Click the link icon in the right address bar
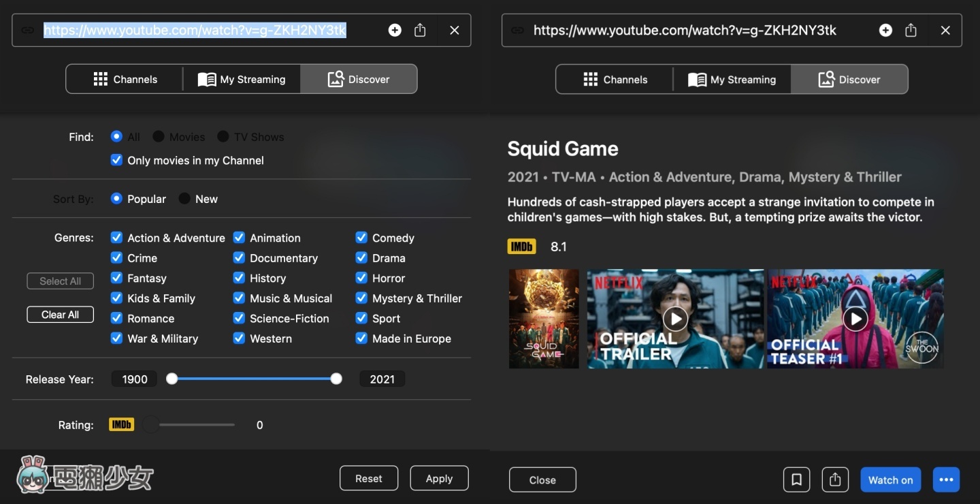980x504 pixels. [x=518, y=30]
